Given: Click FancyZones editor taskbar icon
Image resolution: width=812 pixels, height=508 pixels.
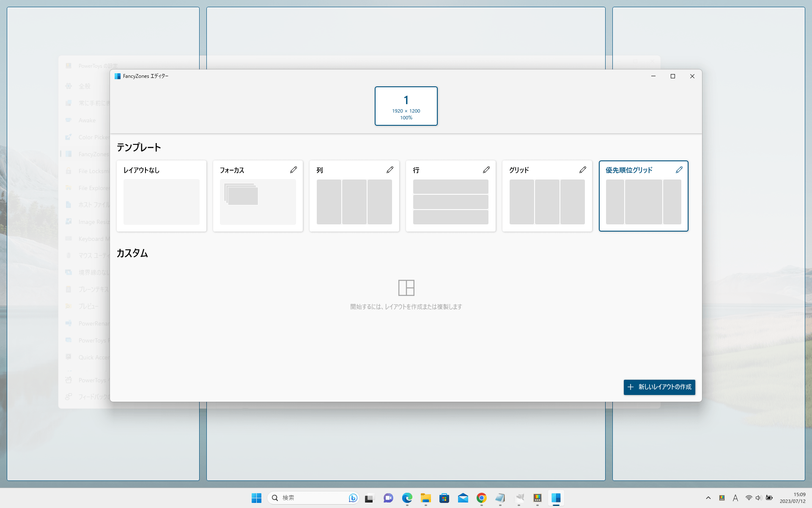Looking at the screenshot, I should tap(556, 498).
